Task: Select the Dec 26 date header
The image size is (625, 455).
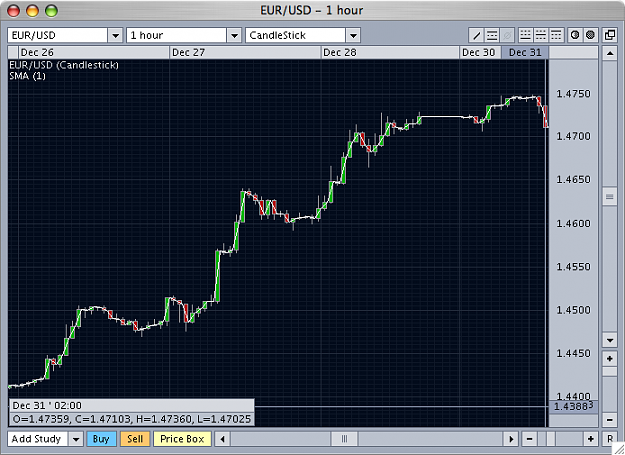Action: coord(94,53)
